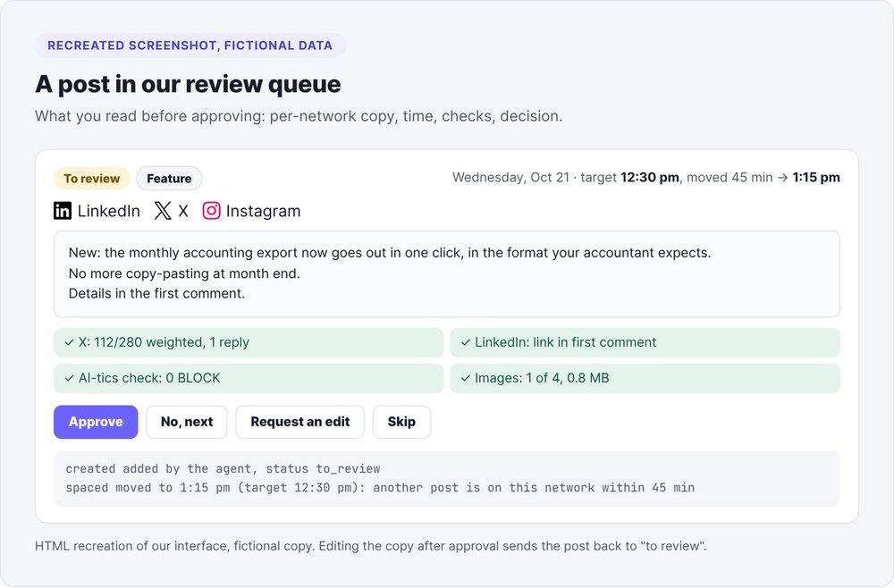Click the "Feature" tag badge
The image size is (894, 588).
[169, 179]
